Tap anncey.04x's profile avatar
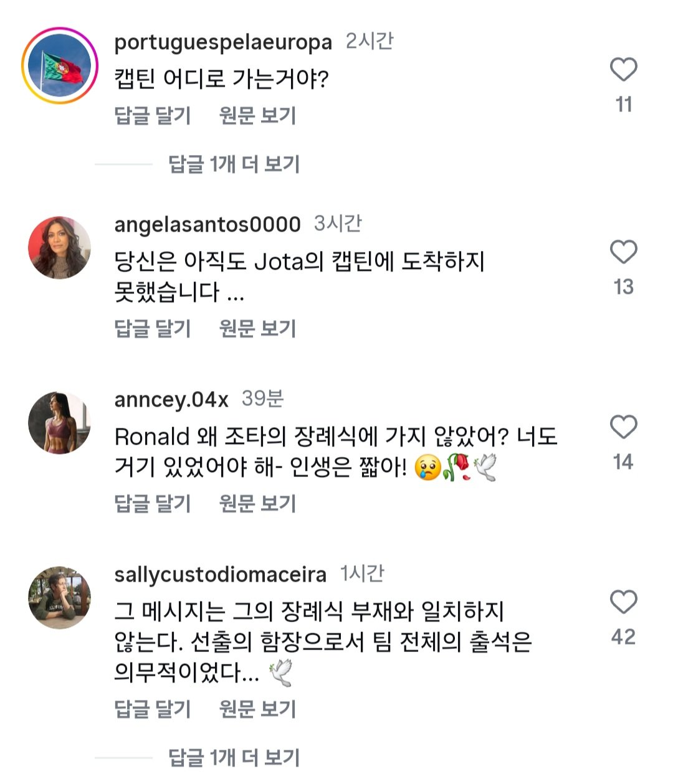This screenshot has height=784, width=673. pos(60,423)
